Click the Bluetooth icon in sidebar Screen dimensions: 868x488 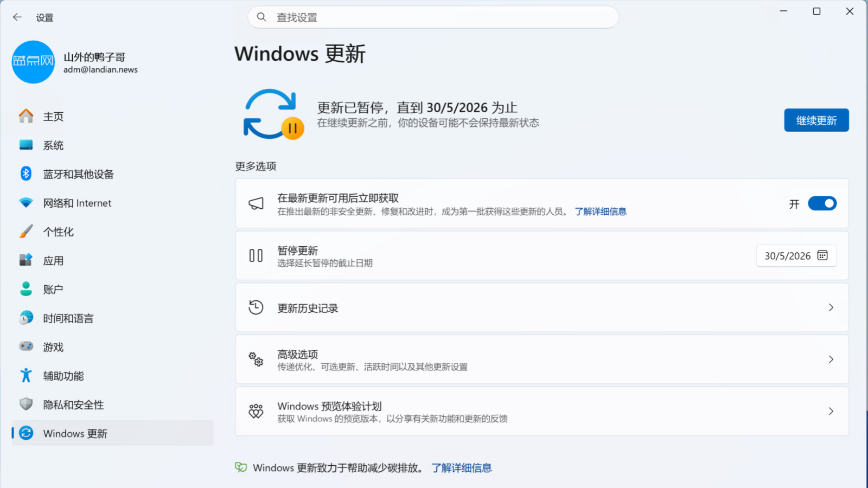click(26, 174)
